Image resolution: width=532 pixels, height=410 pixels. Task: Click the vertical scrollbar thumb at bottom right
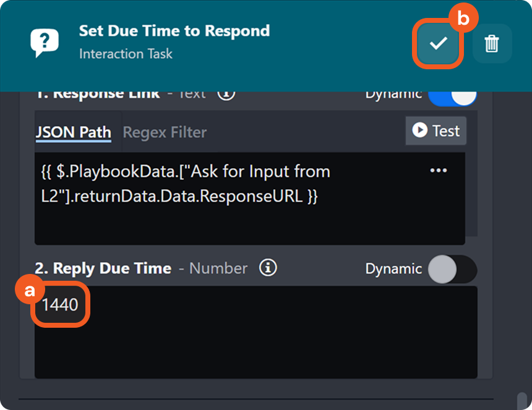[521, 399]
